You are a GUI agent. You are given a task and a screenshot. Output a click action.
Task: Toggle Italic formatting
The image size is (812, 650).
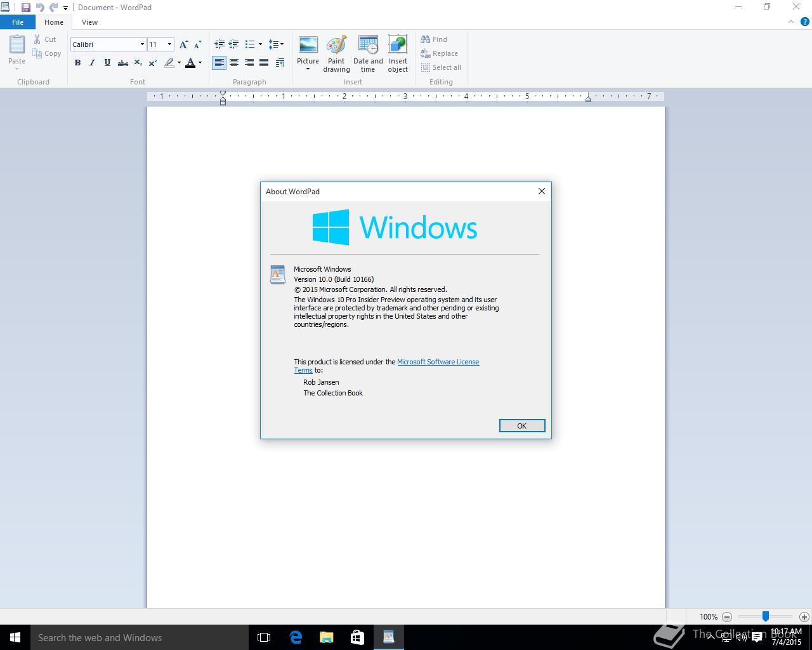tap(92, 63)
